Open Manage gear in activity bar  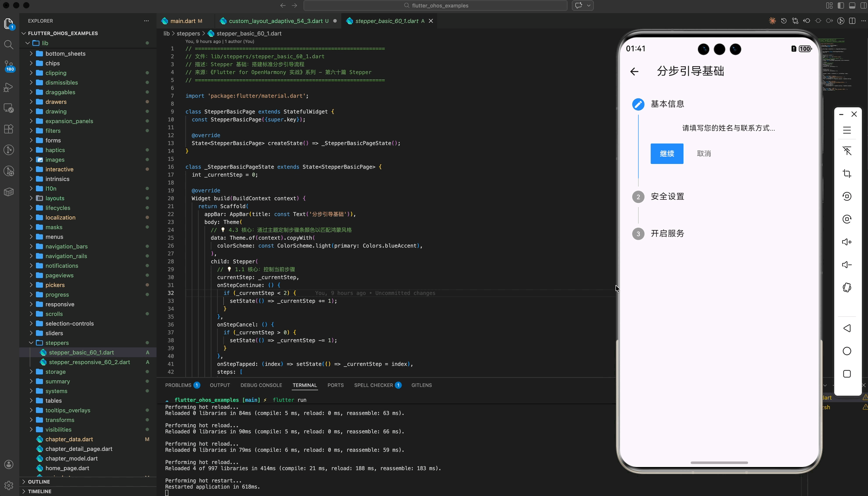coord(8,485)
